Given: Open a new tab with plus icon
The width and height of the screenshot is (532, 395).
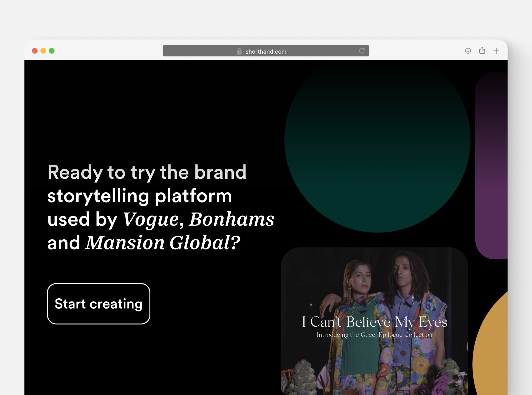Looking at the screenshot, I should (496, 51).
